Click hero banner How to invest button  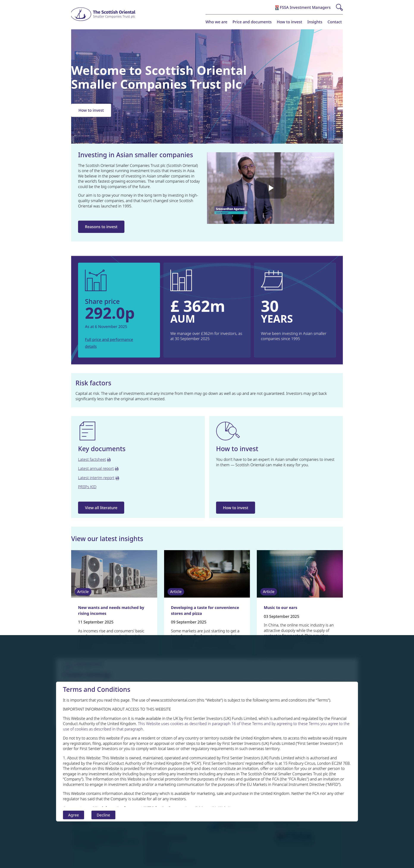coord(91,110)
